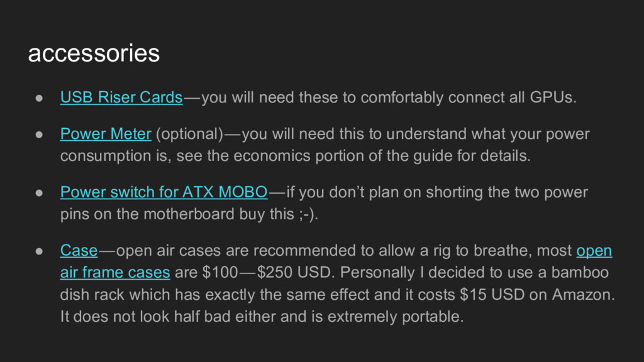Screen dimensions: 644x362
Task: Open the USB Riser Cards link
Action: point(121,97)
